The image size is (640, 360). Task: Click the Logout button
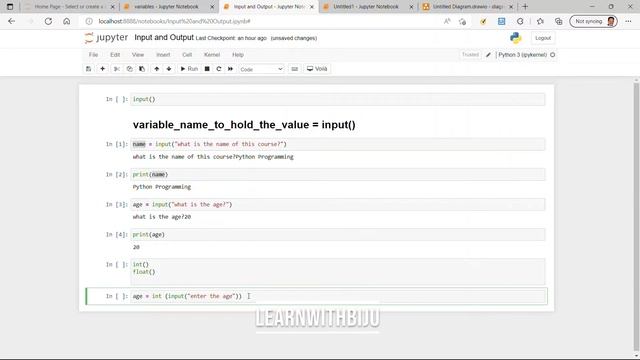click(543, 38)
